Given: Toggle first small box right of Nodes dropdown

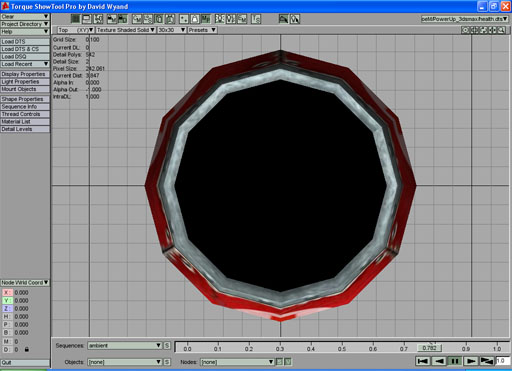Looking at the screenshot, I should tap(279, 362).
